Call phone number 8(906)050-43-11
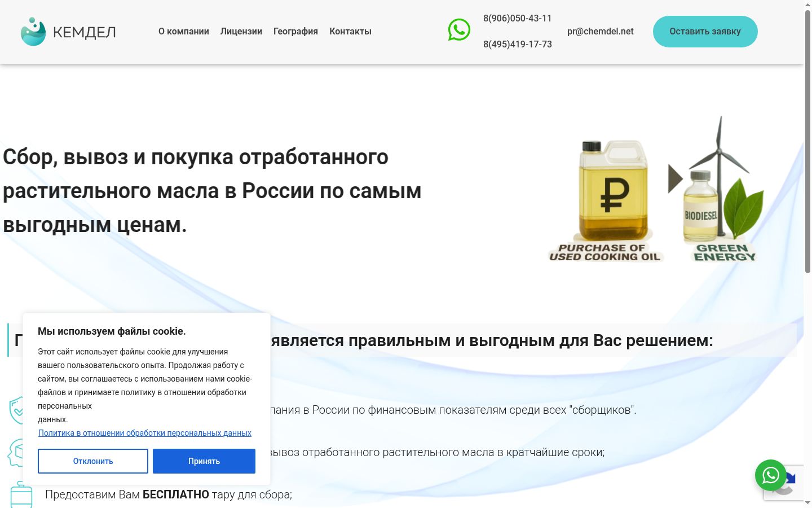812x508 pixels. tap(518, 18)
